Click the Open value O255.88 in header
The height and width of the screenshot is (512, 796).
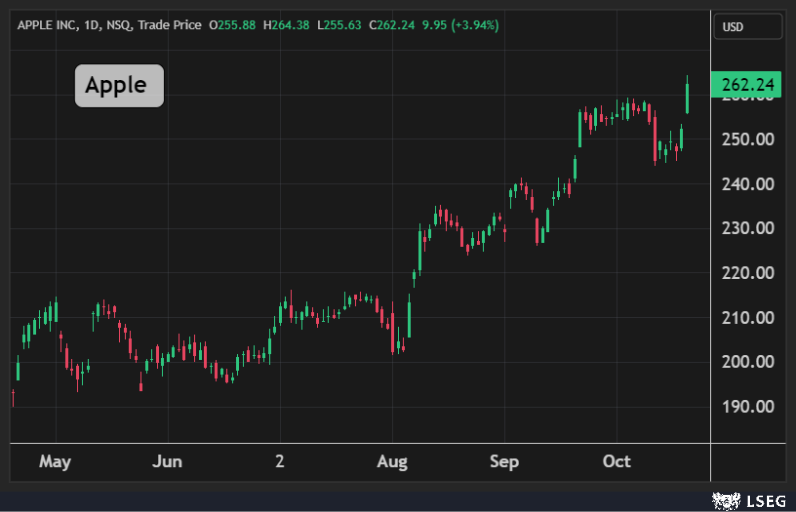point(233,25)
